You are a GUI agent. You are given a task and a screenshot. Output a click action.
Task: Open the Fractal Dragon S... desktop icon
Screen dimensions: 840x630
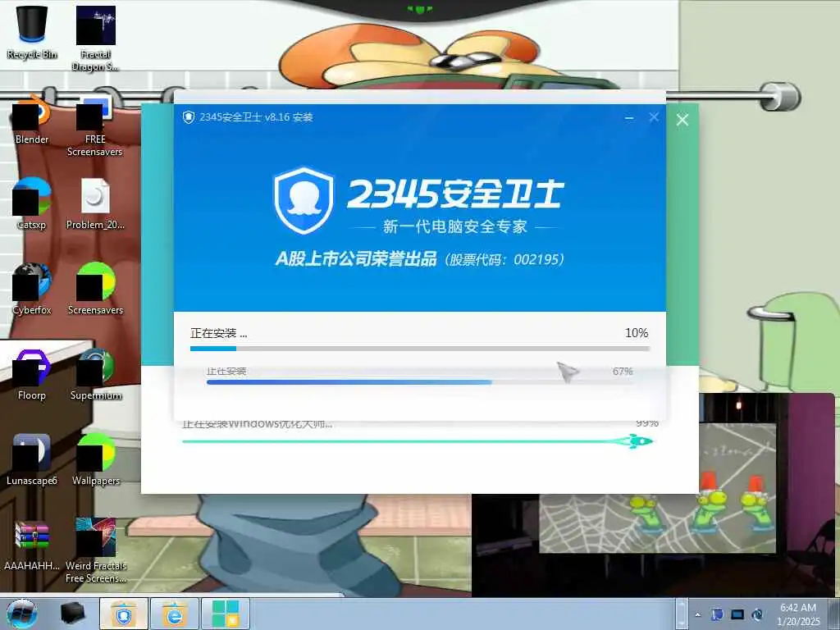95,39
